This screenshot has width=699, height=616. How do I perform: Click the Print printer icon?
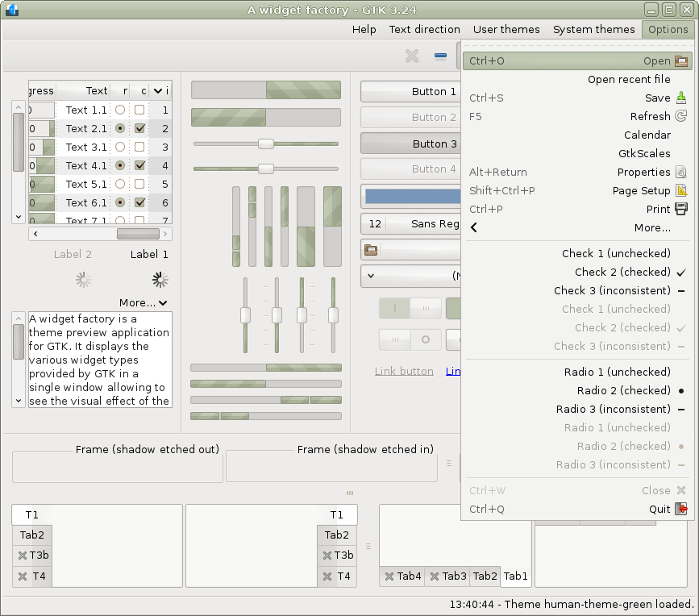click(x=681, y=210)
